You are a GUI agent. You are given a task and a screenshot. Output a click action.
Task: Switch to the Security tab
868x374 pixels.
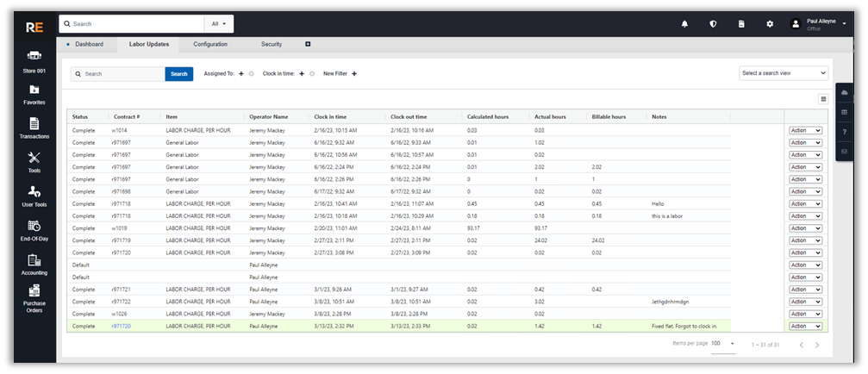pos(272,44)
